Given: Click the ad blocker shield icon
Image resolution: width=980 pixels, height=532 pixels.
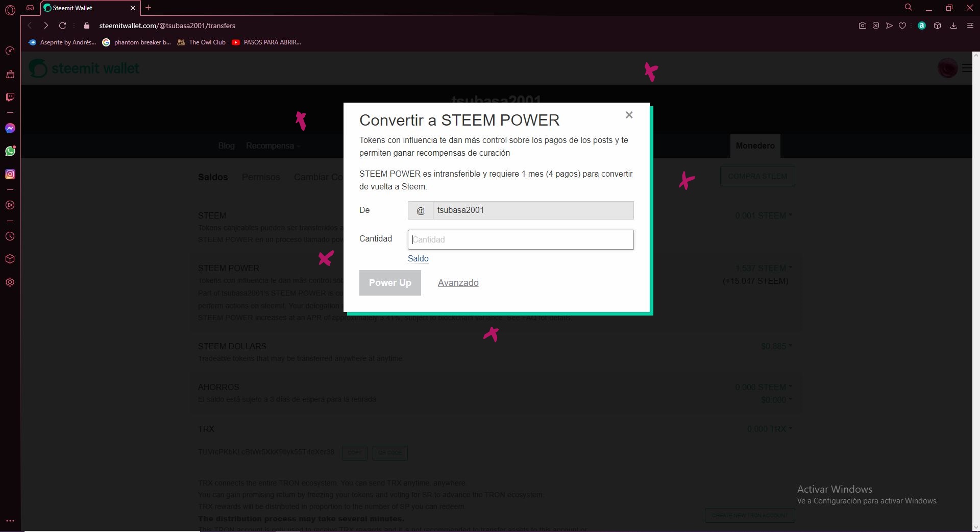Looking at the screenshot, I should click(x=876, y=26).
